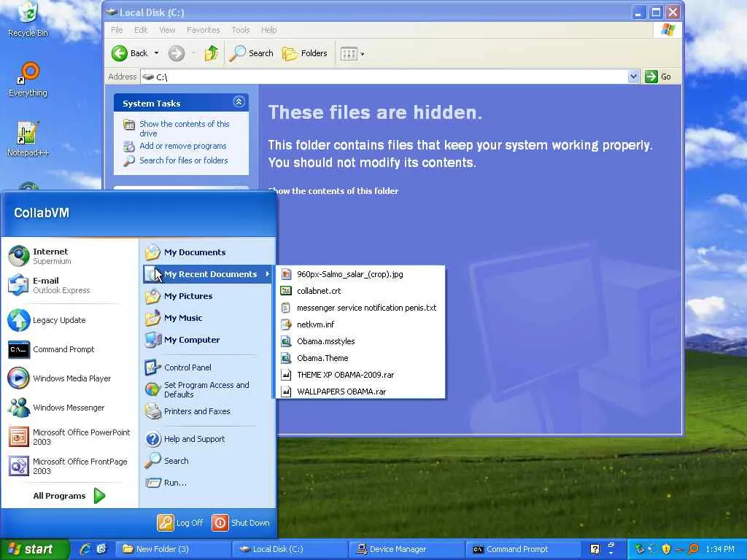Screen dimensions: 747x560
Task: Switch to New Folder (3) taskbar button
Action: 174,549
